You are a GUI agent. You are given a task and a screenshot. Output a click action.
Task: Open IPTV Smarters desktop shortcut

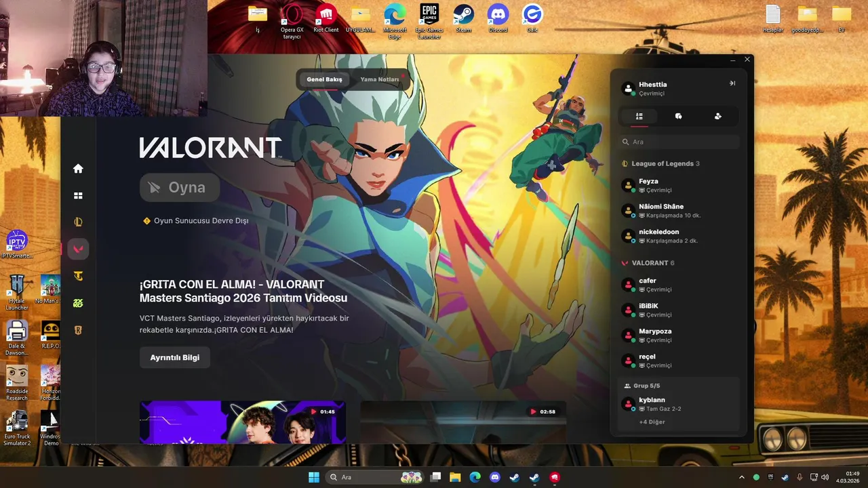pyautogui.click(x=17, y=245)
